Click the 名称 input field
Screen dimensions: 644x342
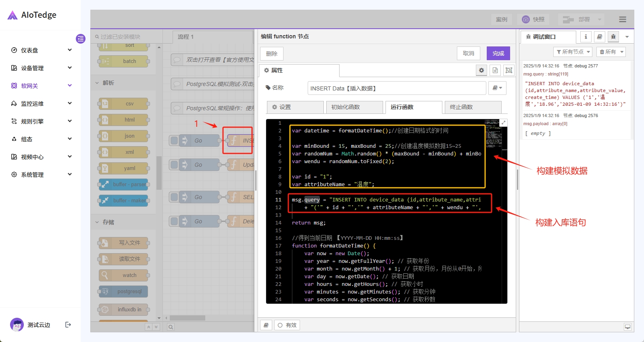tap(396, 88)
